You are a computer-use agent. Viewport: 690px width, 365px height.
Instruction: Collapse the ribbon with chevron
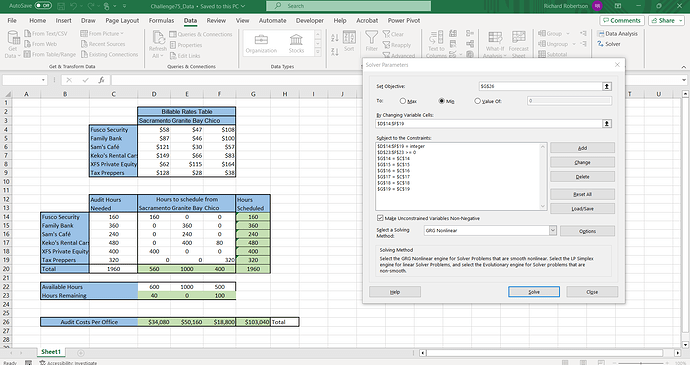point(683,67)
